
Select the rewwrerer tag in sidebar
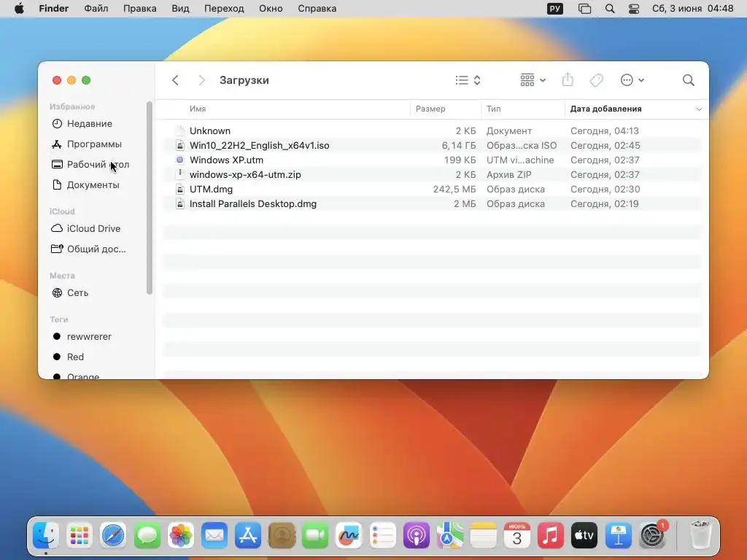(88, 337)
